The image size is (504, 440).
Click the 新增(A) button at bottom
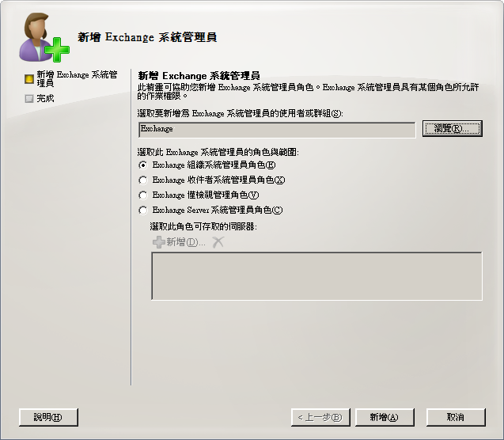click(385, 417)
